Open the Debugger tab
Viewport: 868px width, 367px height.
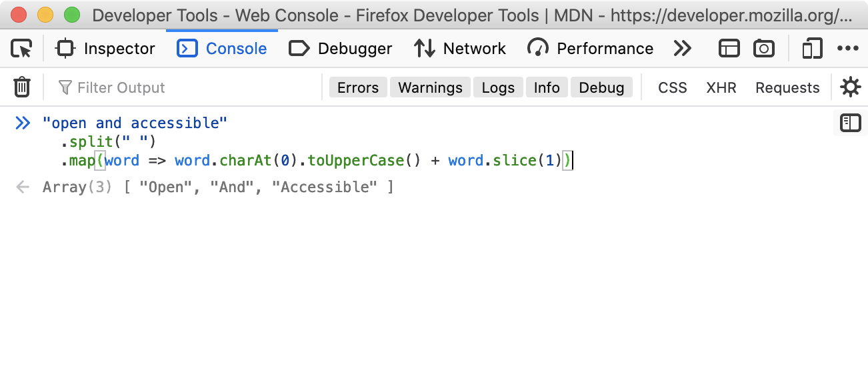[340, 49]
